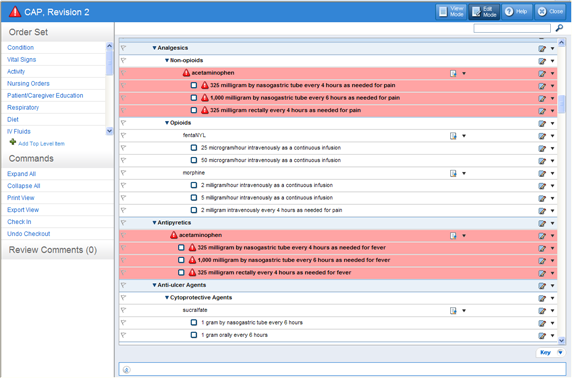Select Respiratory in Order Set list
This screenshot has width=572, height=378.
(23, 108)
